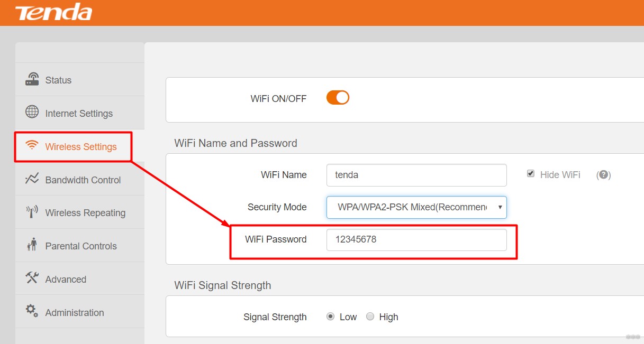
Task: Click the Status router icon
Action: pos(32,79)
